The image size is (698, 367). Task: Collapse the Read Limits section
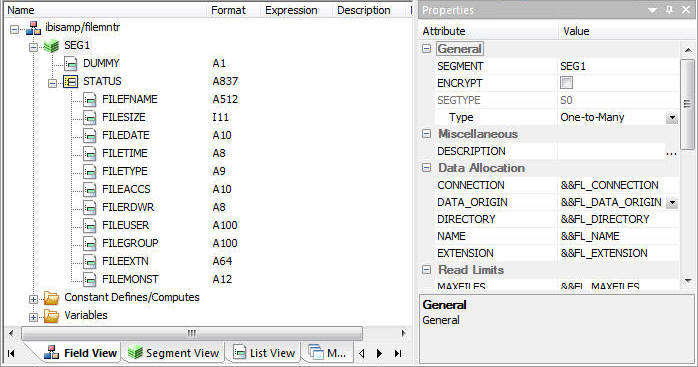point(426,269)
